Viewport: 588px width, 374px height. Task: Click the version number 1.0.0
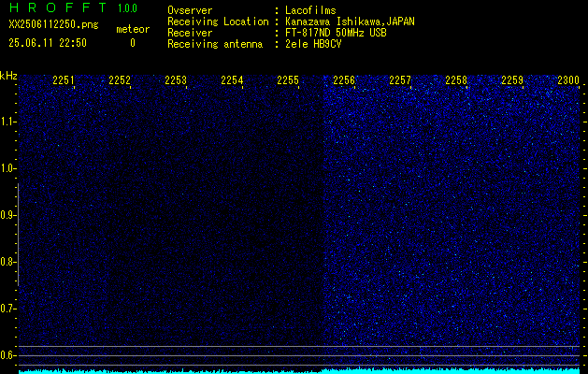click(127, 7)
